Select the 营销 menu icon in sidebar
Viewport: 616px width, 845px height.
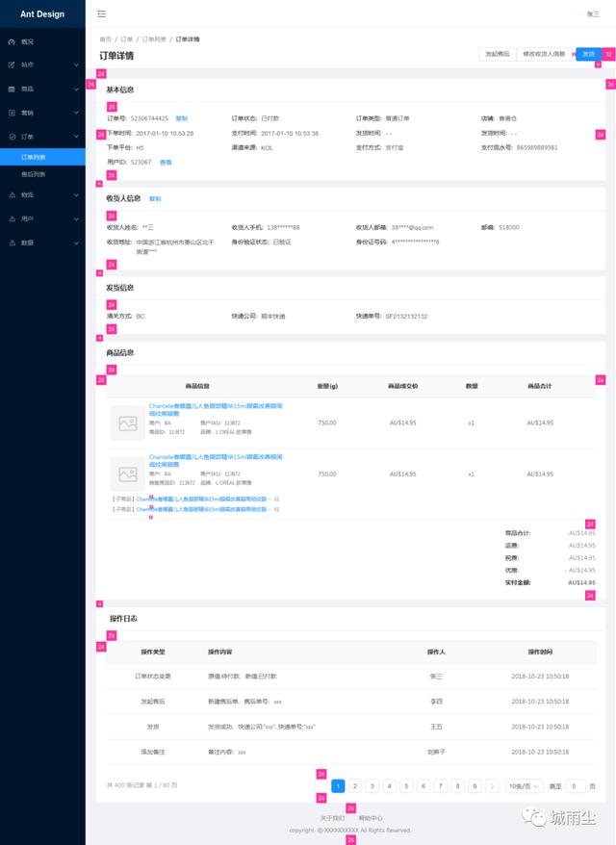tap(12, 113)
